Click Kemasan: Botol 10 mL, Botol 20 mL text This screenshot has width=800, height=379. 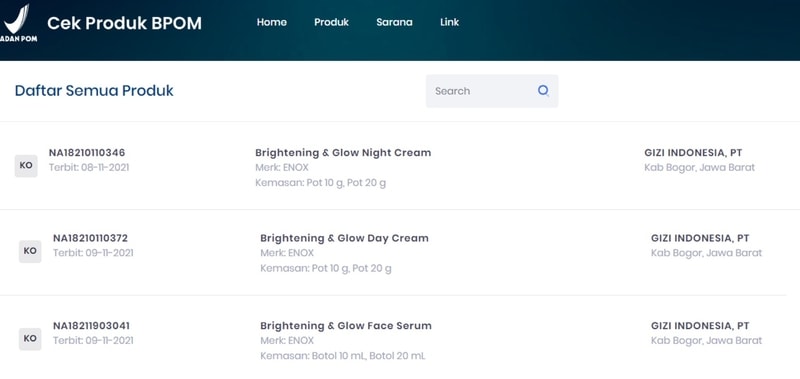pos(343,356)
